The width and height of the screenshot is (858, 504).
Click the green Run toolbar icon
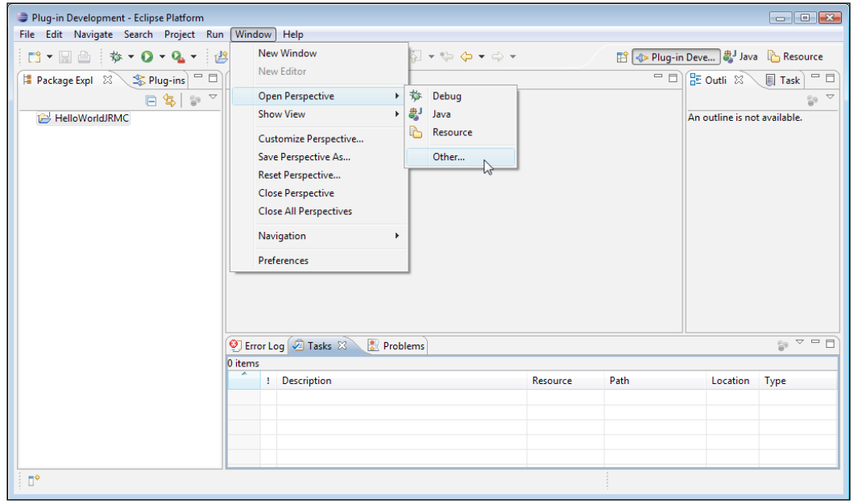147,56
